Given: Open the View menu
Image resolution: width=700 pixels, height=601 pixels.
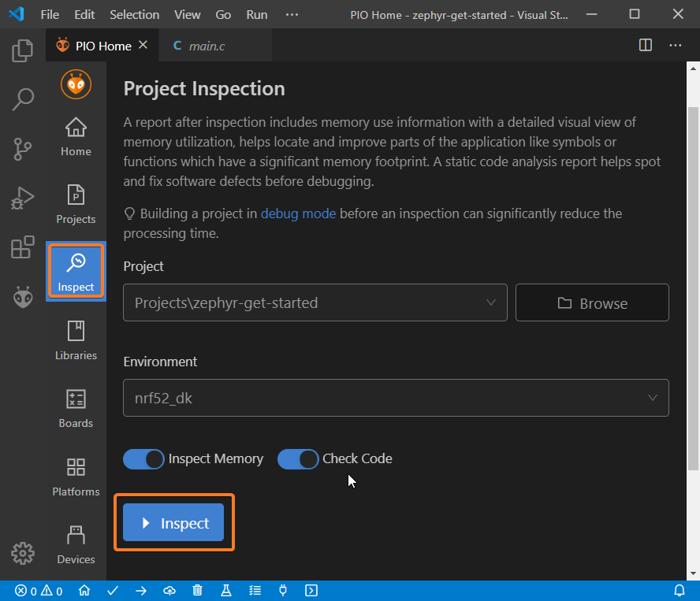Looking at the screenshot, I should tap(188, 15).
